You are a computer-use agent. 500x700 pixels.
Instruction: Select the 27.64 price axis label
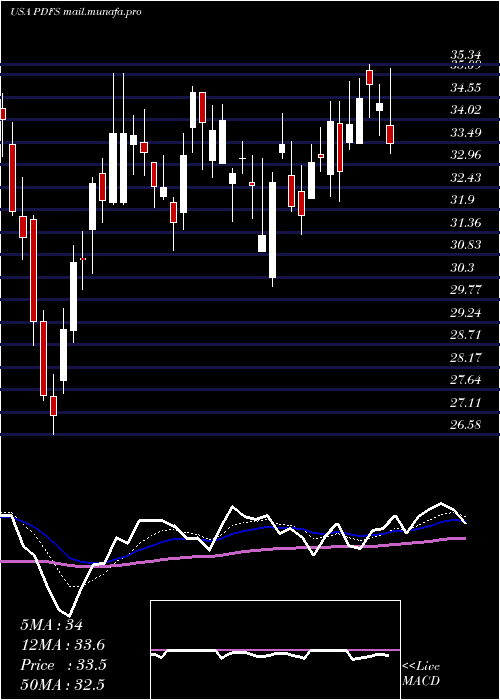click(x=466, y=380)
